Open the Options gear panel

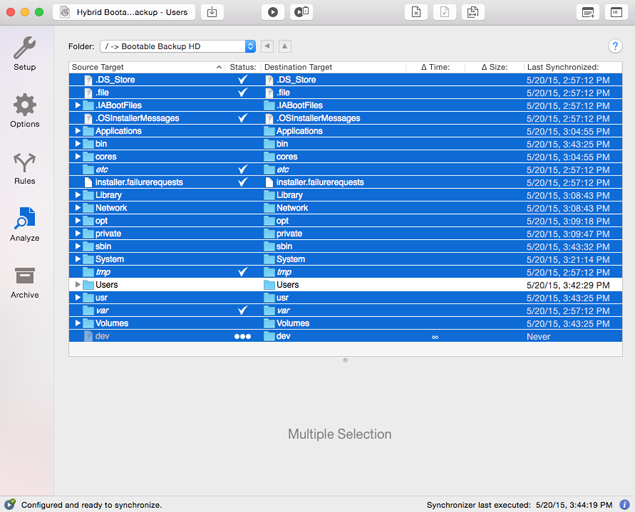tap(25, 111)
